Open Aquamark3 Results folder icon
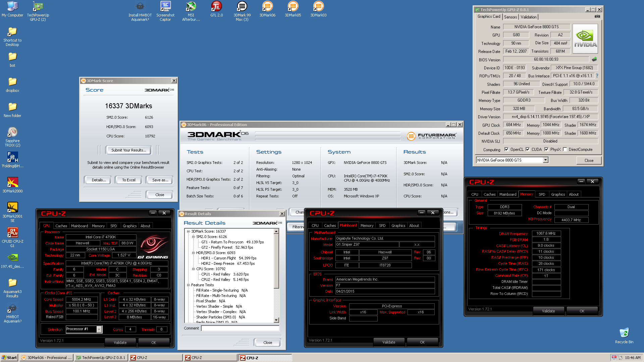 [x=12, y=288]
